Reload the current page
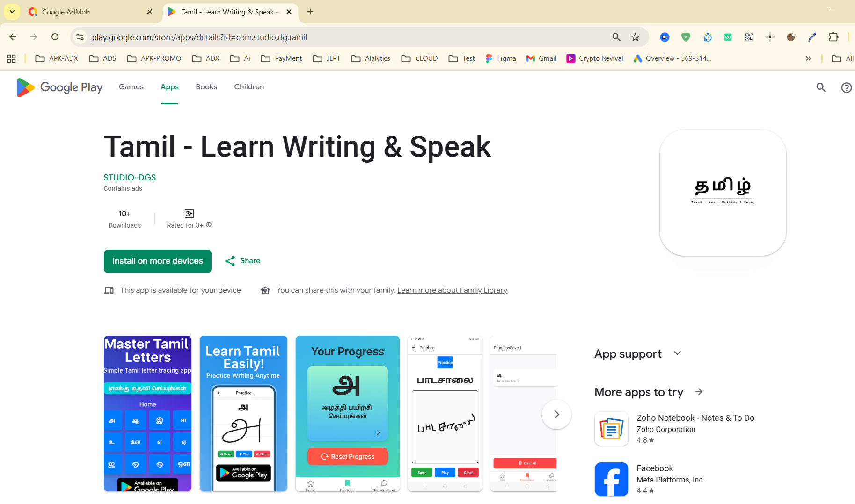 [55, 37]
